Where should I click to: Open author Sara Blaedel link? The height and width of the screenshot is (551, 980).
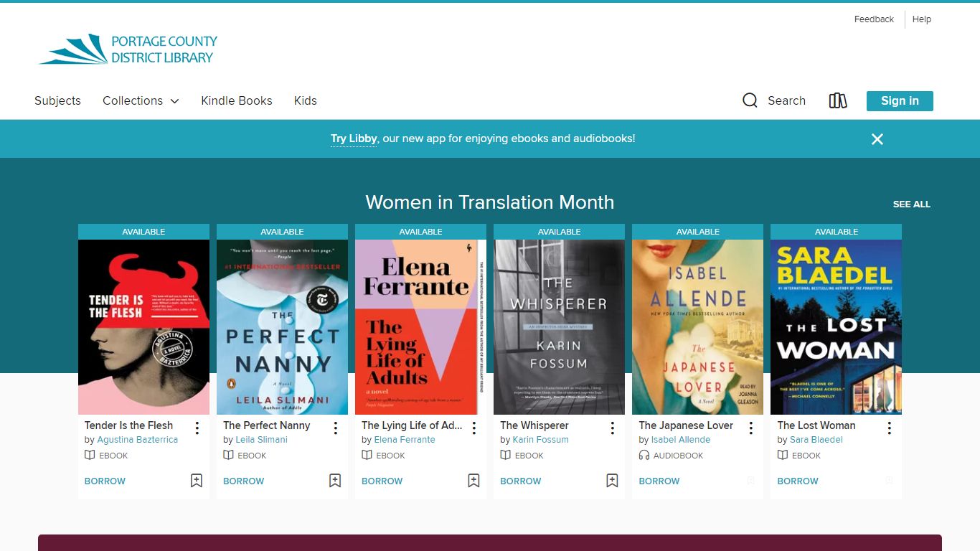[x=816, y=440]
